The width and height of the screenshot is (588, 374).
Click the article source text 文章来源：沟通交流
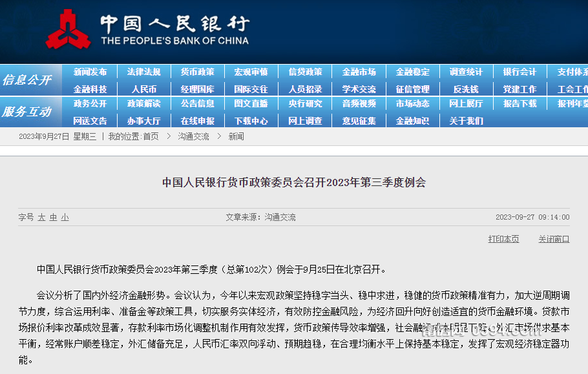[260, 217]
